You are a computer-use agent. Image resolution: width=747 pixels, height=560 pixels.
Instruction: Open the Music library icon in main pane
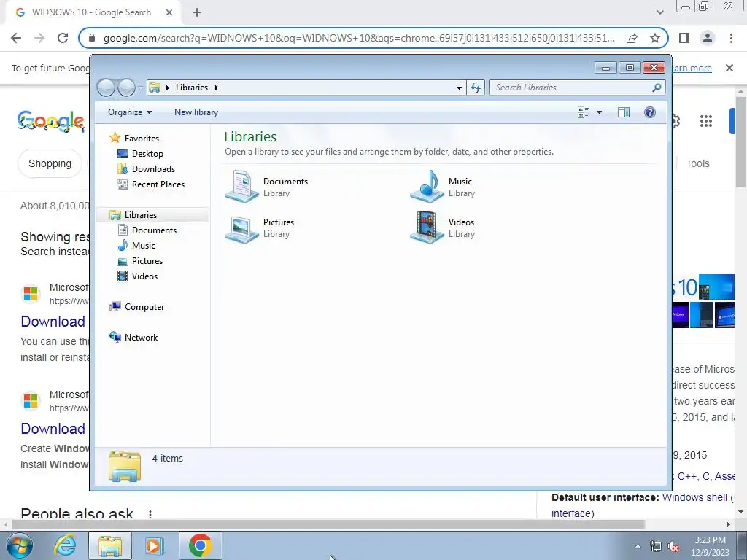[x=427, y=187]
